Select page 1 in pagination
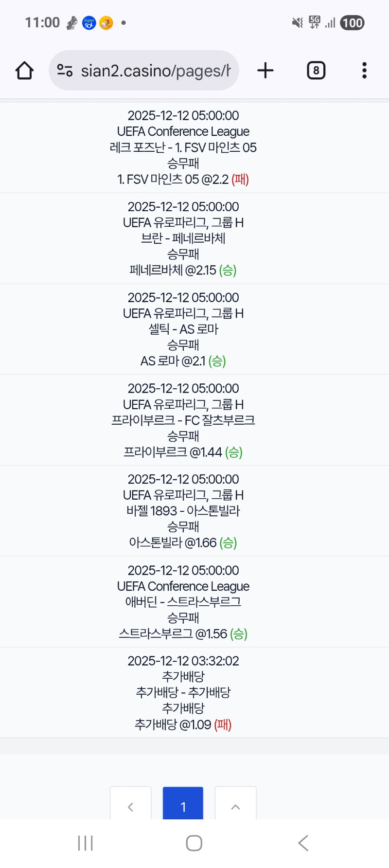This screenshot has width=389, height=868. click(183, 807)
